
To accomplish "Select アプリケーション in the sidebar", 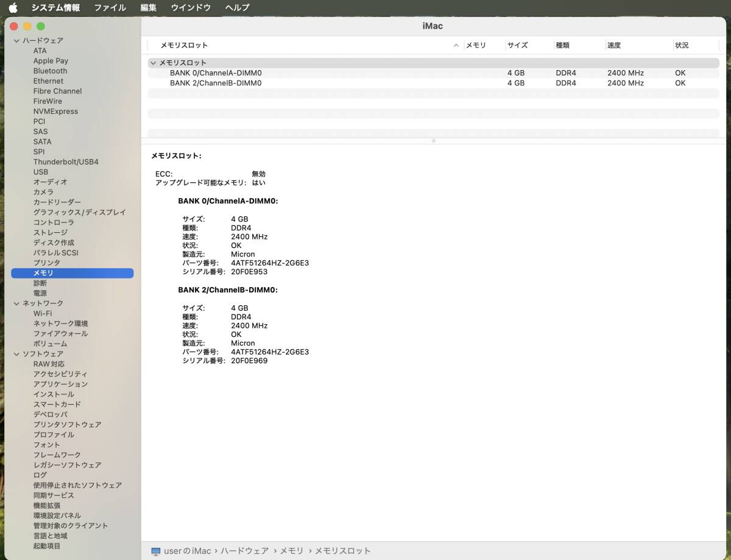I will coord(60,384).
